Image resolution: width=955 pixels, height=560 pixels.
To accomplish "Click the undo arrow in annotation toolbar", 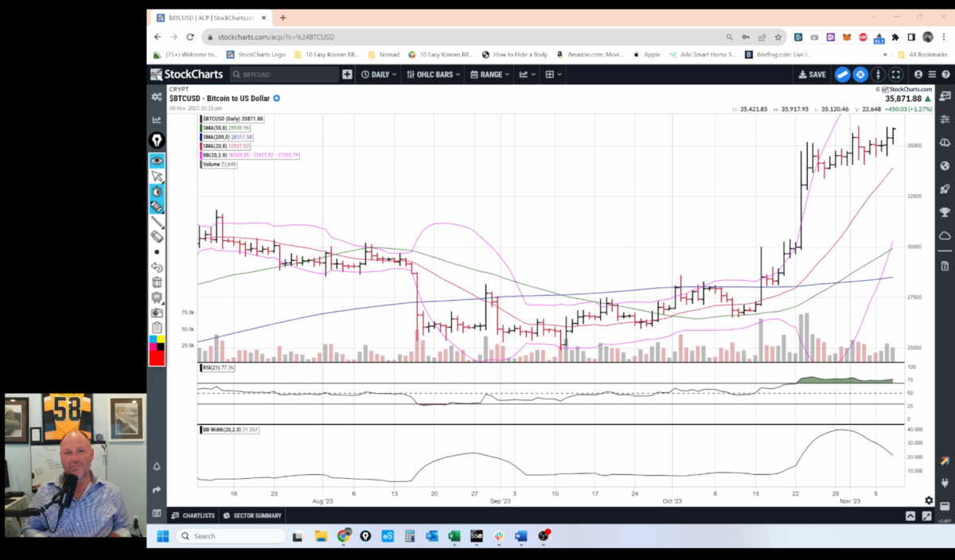I will [x=157, y=267].
